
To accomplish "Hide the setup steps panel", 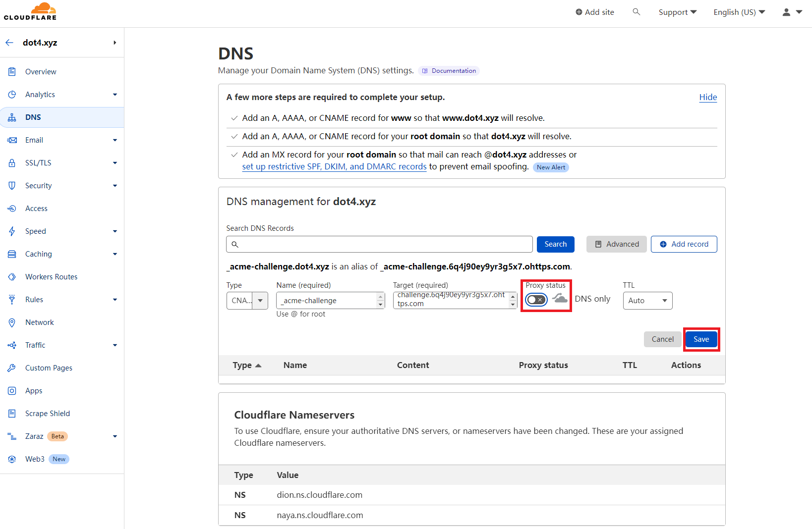I will (708, 97).
